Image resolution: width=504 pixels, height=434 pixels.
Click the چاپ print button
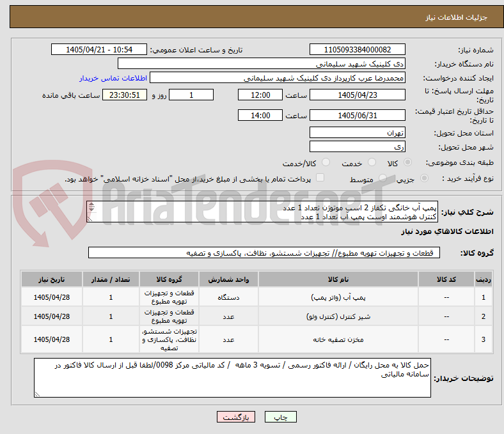click(280, 417)
